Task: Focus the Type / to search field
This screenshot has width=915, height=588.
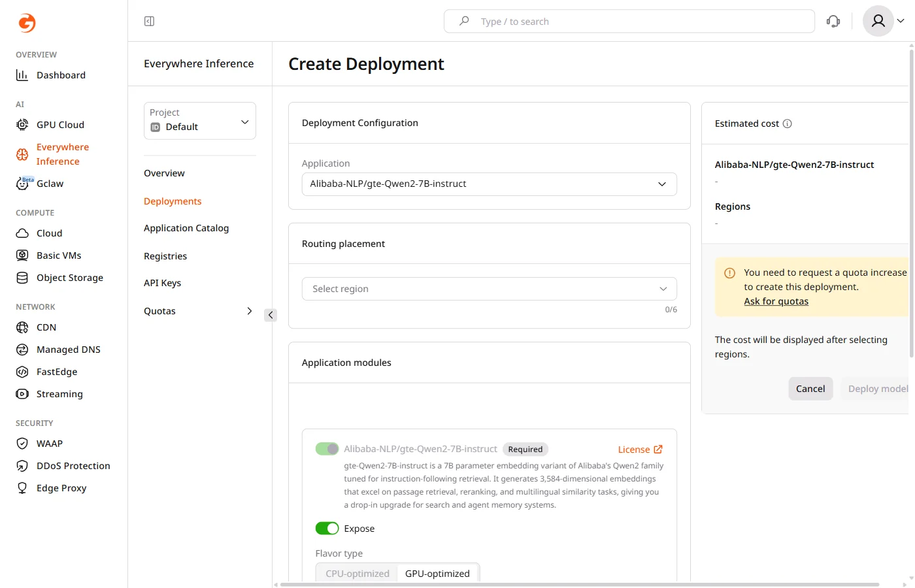Action: [x=629, y=21]
